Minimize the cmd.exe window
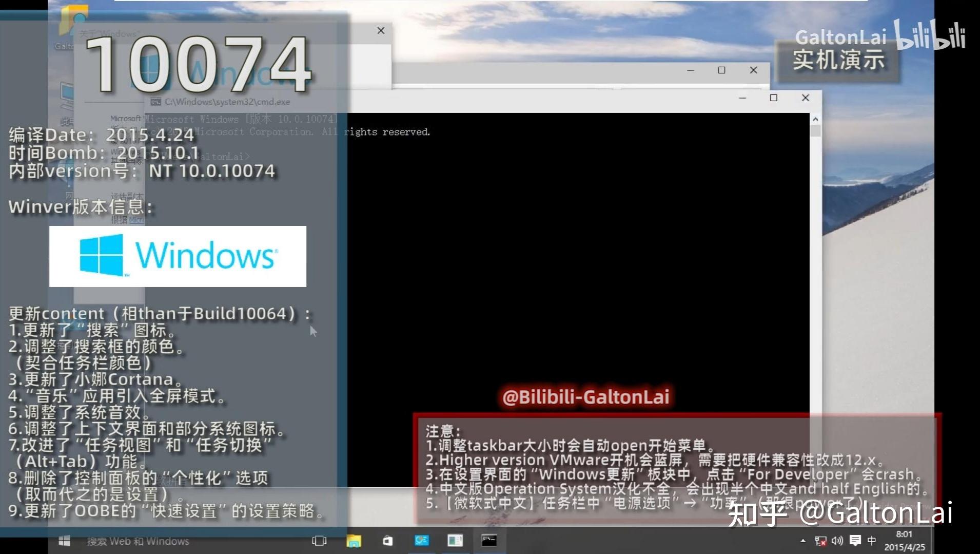980x554 pixels. pos(742,98)
